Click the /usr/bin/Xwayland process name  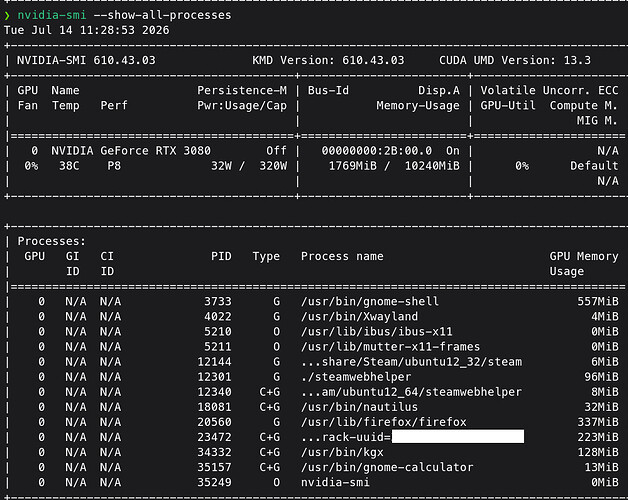(x=359, y=317)
